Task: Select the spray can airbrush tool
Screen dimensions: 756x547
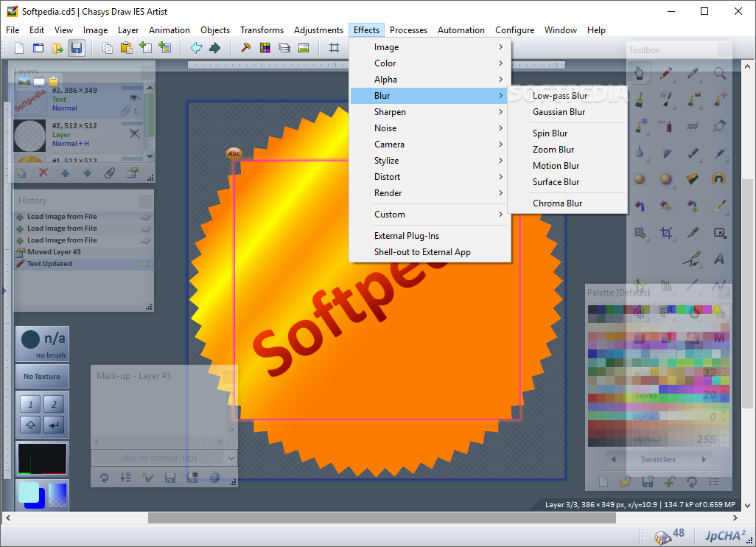Action: pyautogui.click(x=666, y=126)
